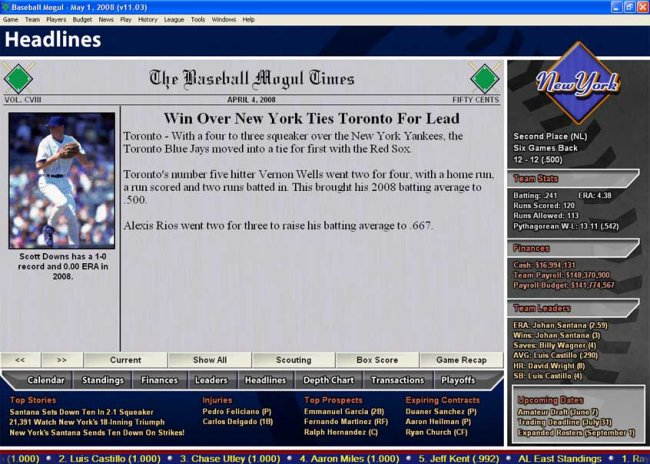The width and height of the screenshot is (650, 464).
Task: Open story Santana Sends Ten Down On Strikes
Action: pyautogui.click(x=97, y=432)
